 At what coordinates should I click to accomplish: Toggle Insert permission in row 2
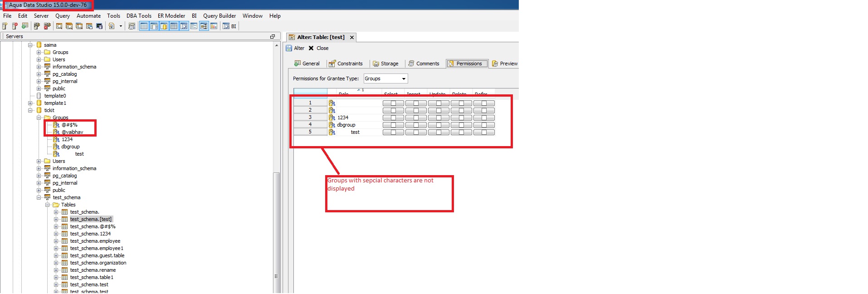(x=416, y=110)
